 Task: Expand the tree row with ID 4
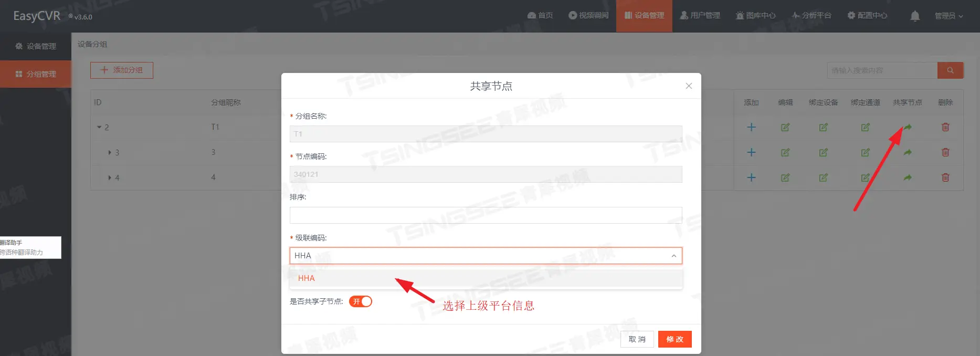point(110,177)
